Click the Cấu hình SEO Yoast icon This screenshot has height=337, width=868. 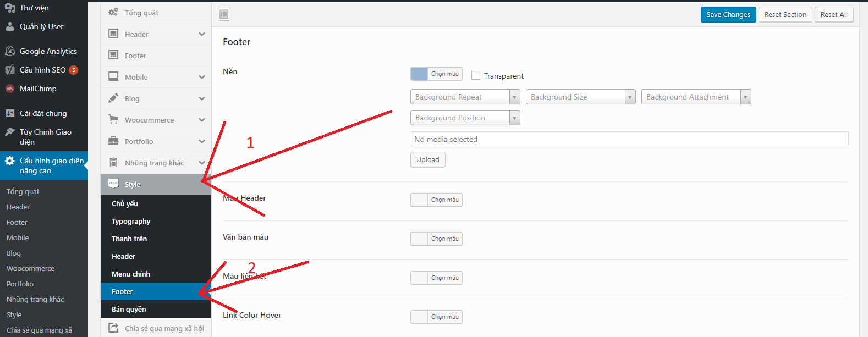pos(10,70)
